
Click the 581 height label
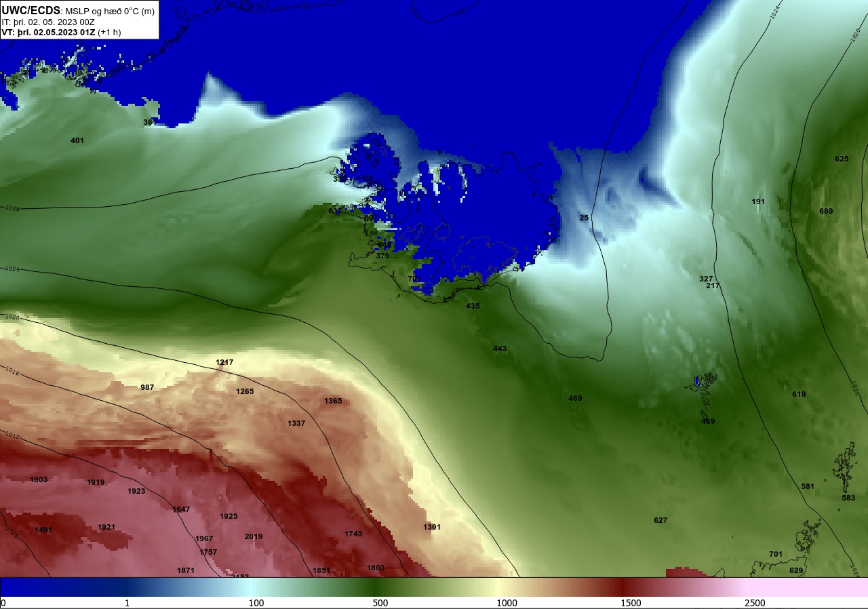[808, 486]
